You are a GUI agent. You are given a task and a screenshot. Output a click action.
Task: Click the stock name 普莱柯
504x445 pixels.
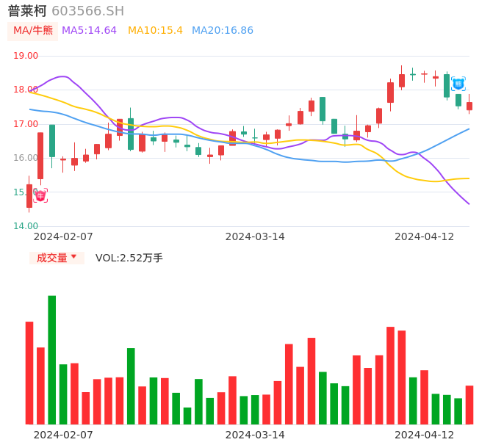click(x=27, y=11)
